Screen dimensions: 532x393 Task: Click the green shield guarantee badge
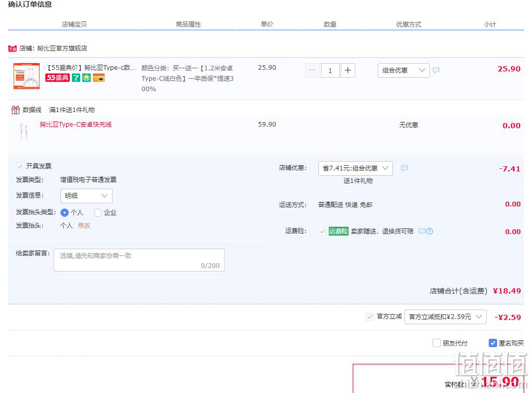(86, 78)
